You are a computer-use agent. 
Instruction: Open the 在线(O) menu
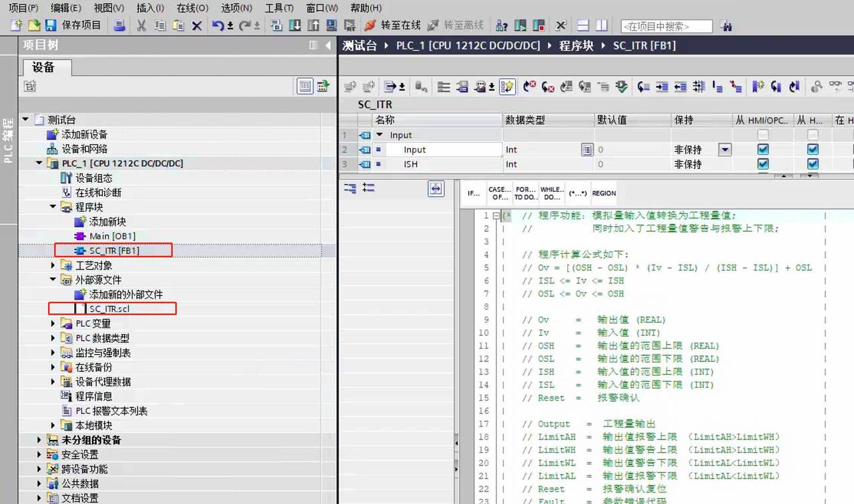click(x=192, y=8)
